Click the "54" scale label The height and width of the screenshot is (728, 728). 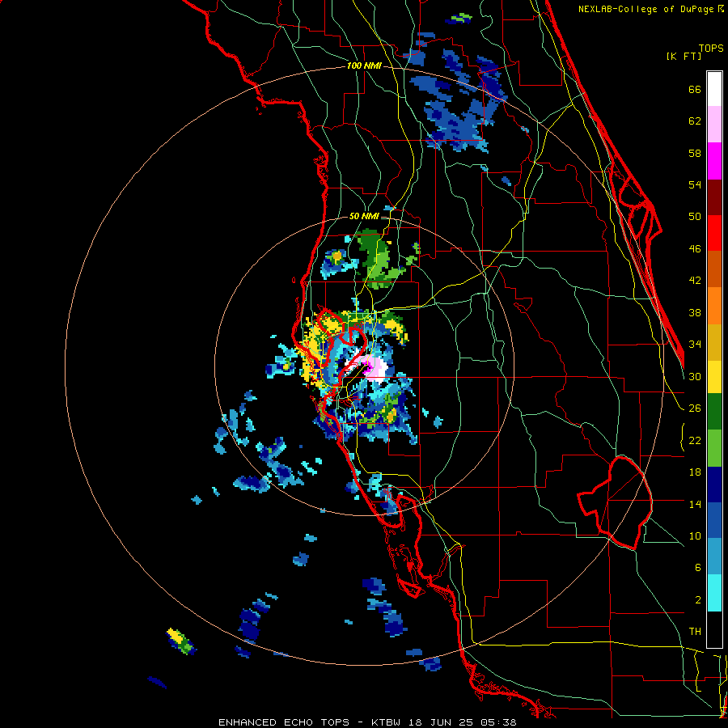click(695, 185)
